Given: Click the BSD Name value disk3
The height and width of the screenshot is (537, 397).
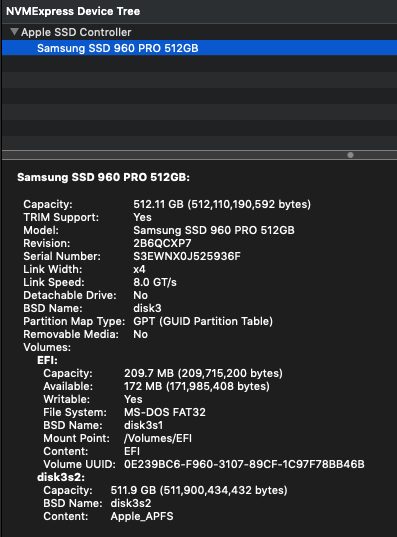Looking at the screenshot, I should click(147, 308).
